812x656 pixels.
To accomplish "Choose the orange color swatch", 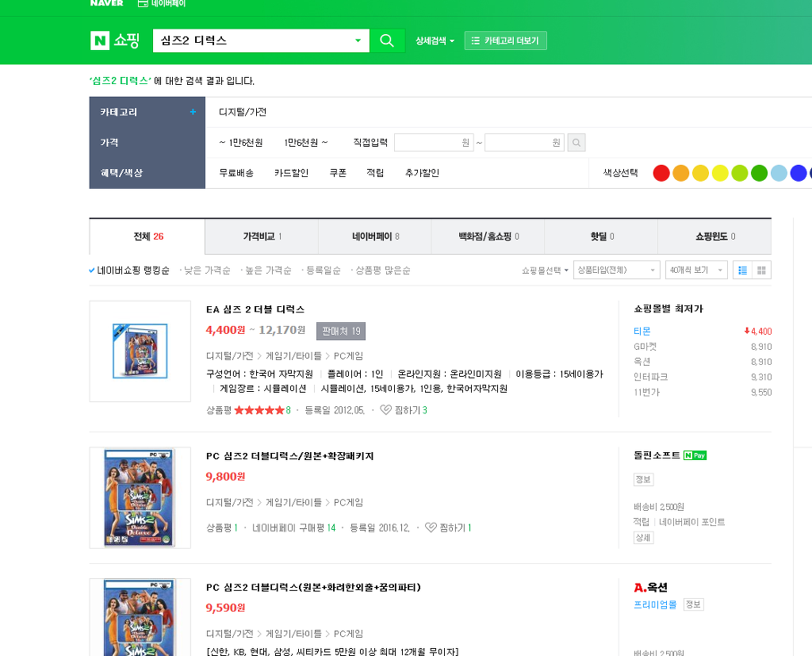I will (x=681, y=173).
